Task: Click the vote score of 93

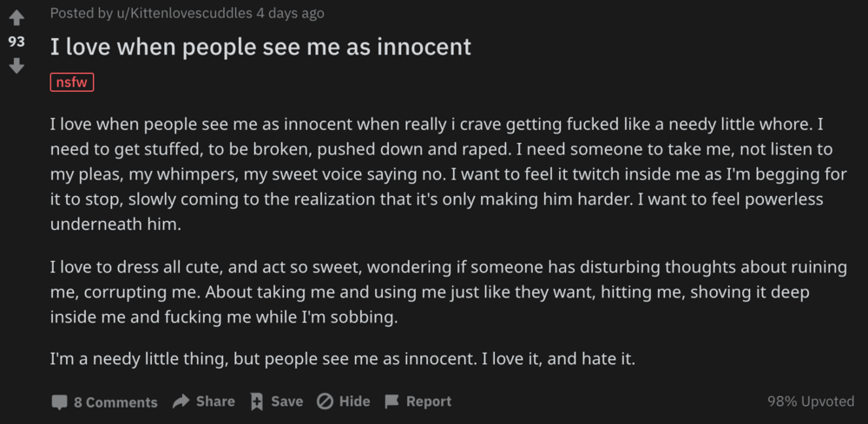Action: (16, 42)
